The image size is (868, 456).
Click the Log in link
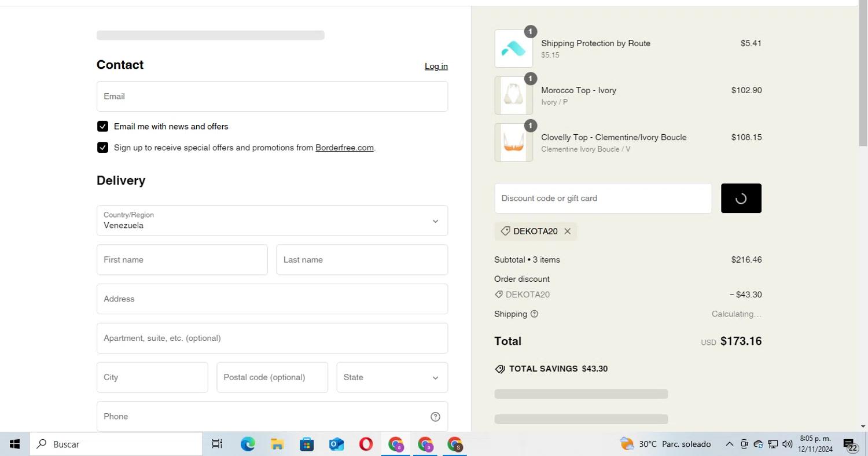tap(436, 66)
